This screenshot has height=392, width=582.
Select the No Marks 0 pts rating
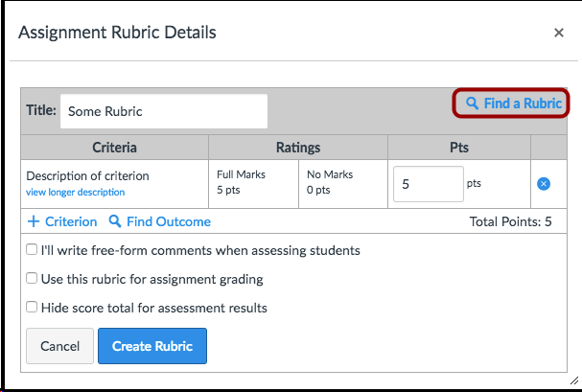pyautogui.click(x=343, y=184)
